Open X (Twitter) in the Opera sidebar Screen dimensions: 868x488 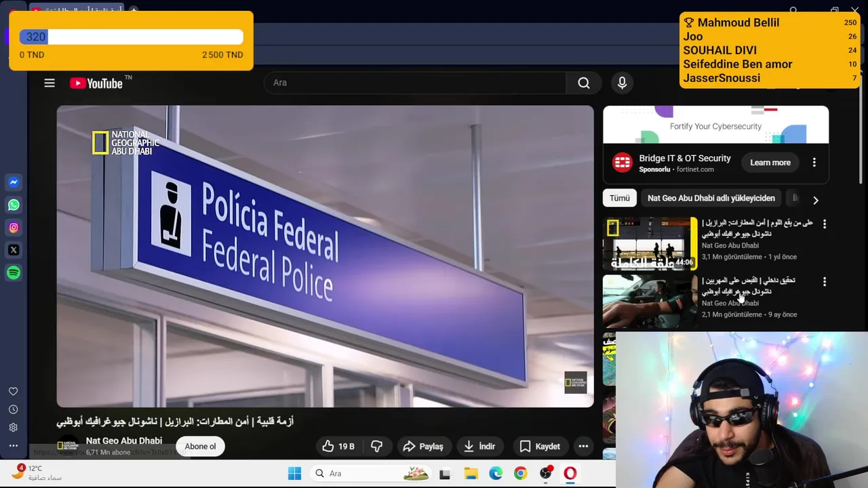pos(14,250)
